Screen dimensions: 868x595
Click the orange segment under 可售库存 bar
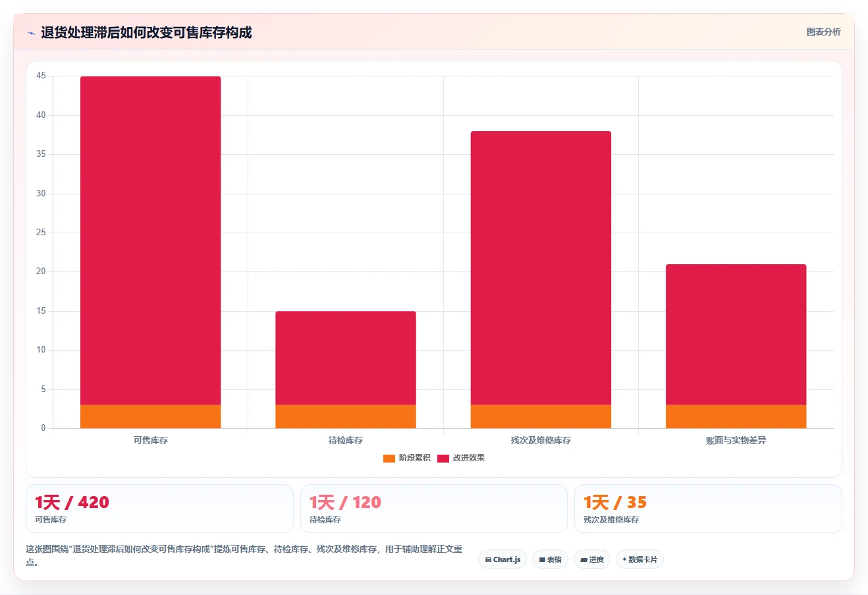tap(150, 416)
